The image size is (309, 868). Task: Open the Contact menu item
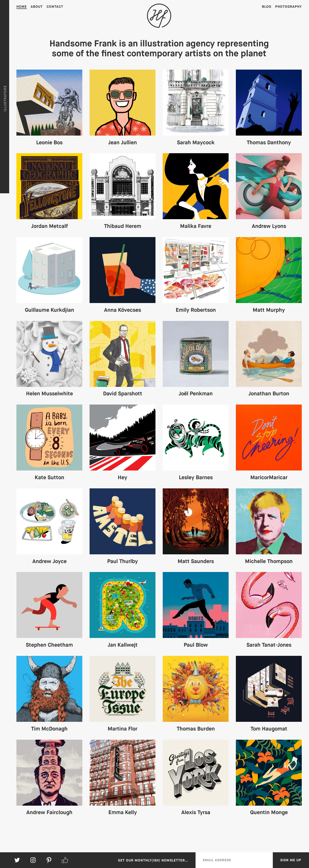(x=55, y=6)
